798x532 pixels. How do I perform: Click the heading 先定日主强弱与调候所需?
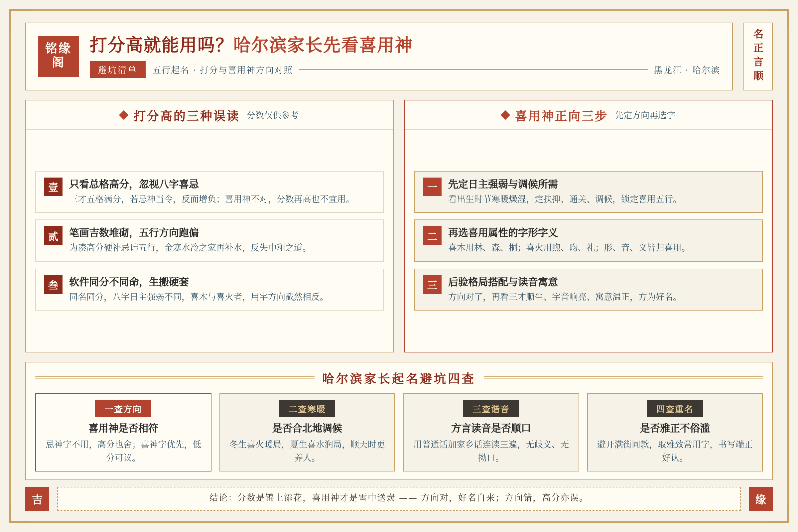(x=503, y=184)
